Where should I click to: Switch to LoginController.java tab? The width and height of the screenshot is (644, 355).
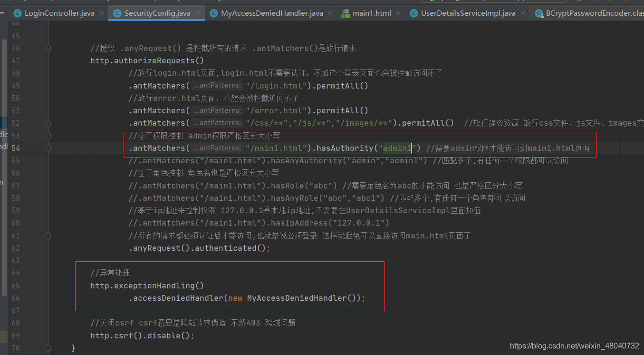59,13
